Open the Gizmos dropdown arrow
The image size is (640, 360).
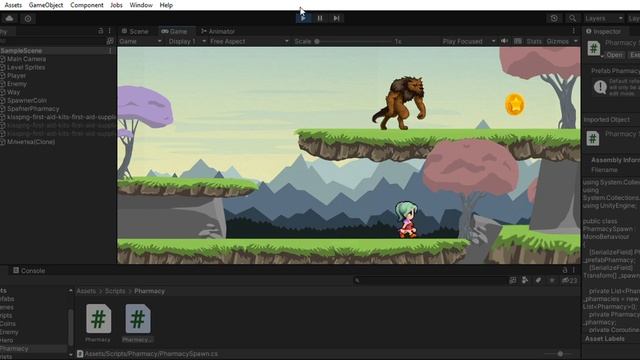click(576, 41)
